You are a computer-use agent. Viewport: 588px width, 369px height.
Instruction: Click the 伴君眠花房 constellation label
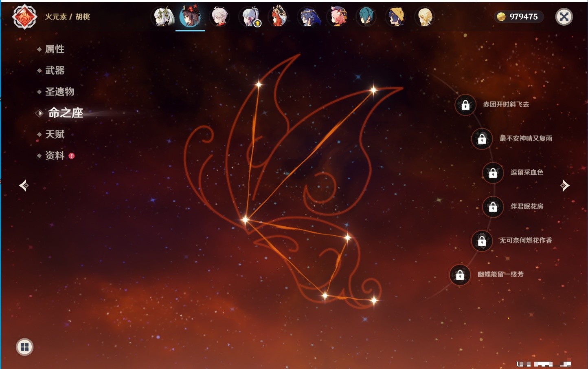tap(527, 206)
